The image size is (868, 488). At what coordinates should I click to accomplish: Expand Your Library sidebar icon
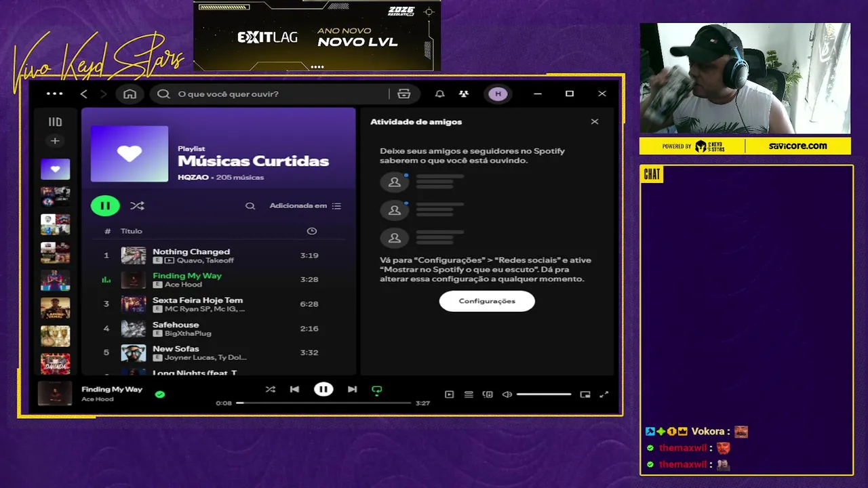pyautogui.click(x=55, y=122)
